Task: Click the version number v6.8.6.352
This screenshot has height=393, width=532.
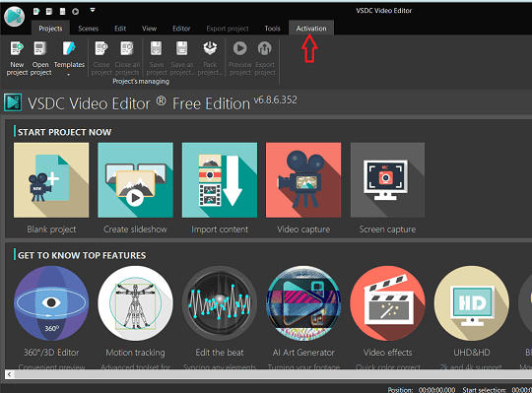Action: (x=276, y=100)
